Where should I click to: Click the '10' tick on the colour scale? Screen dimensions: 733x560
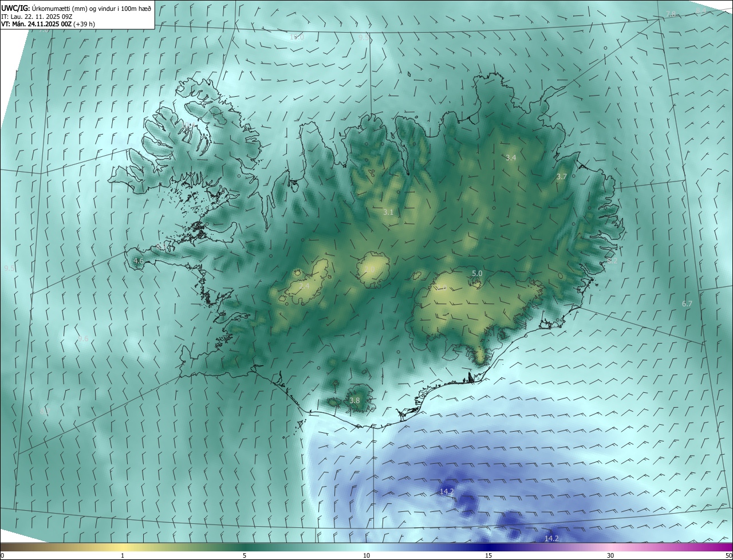tap(366, 556)
